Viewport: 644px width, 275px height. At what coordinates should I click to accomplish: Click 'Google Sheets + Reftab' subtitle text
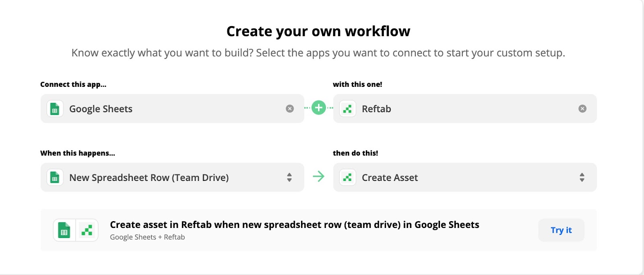pos(147,237)
